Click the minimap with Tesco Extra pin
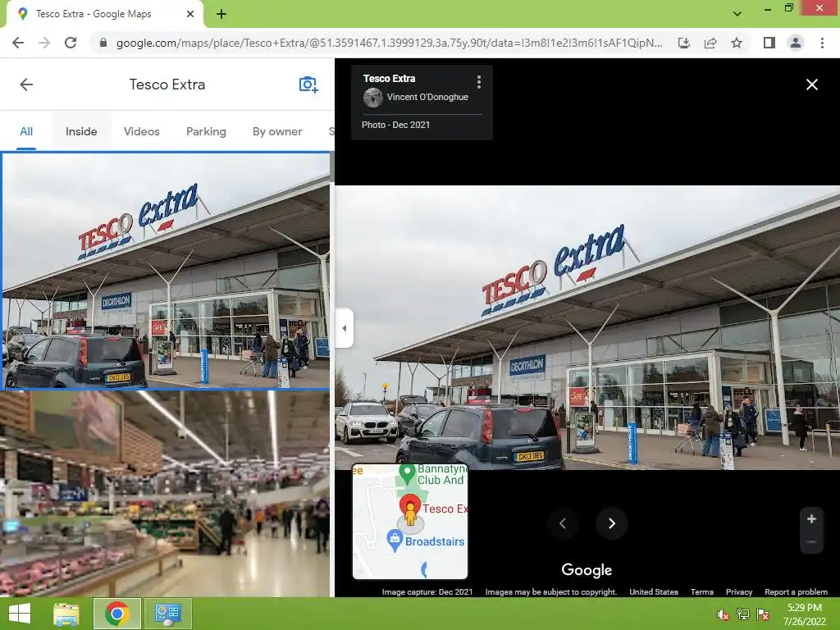The height and width of the screenshot is (630, 840). [x=410, y=521]
